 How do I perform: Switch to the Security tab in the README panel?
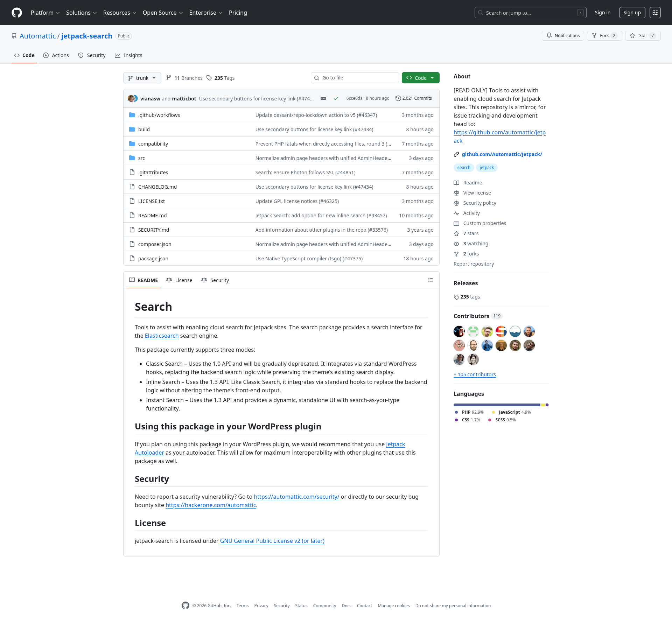coord(215,280)
